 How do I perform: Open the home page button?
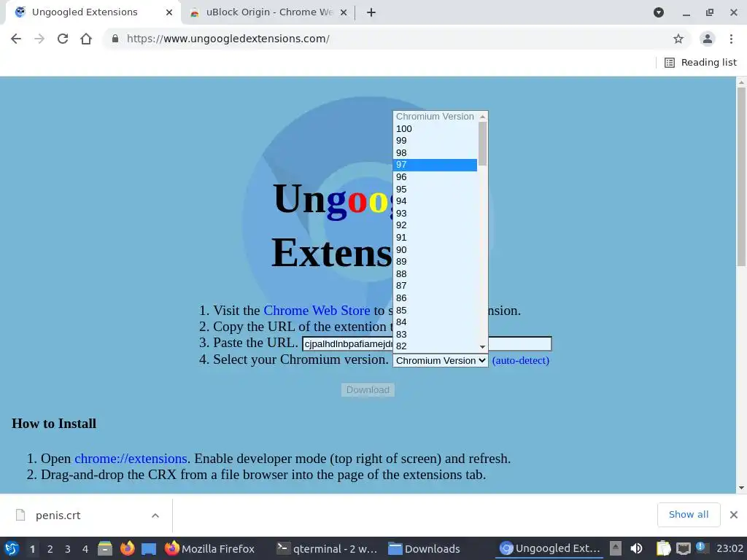[86, 39]
